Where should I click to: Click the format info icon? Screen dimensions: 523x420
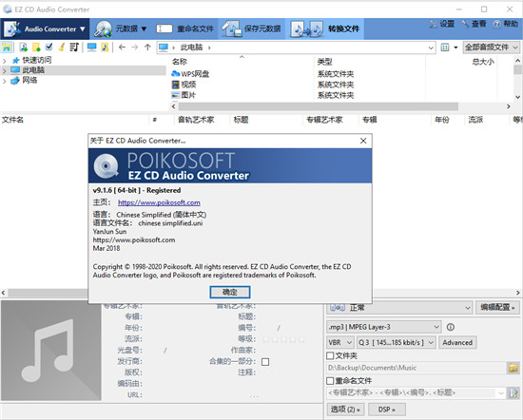point(451,327)
